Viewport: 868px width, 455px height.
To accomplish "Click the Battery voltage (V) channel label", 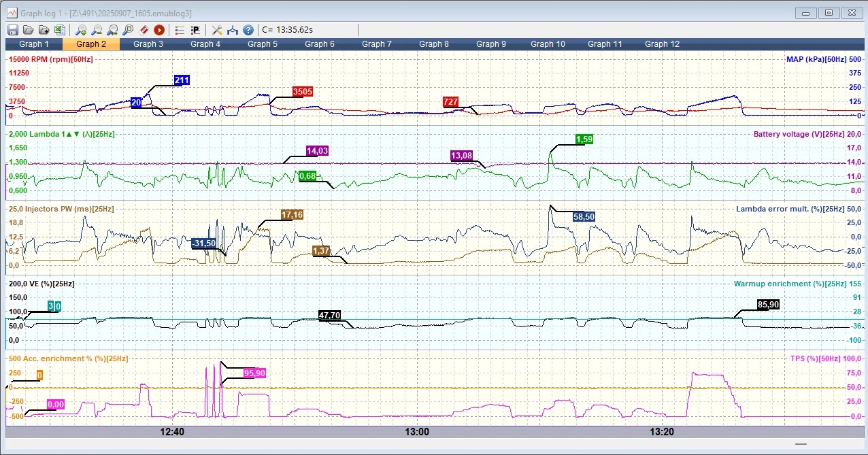I will coord(800,134).
